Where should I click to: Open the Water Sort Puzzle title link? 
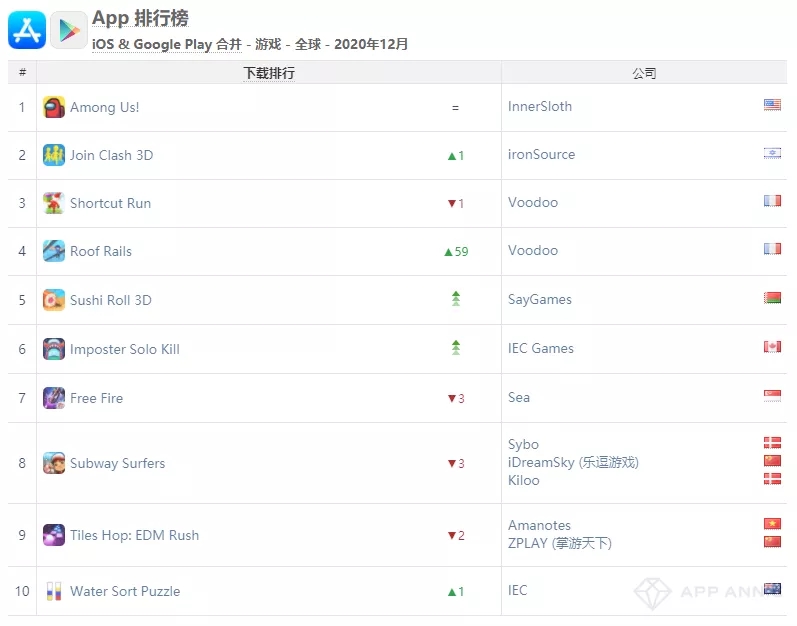coord(125,591)
